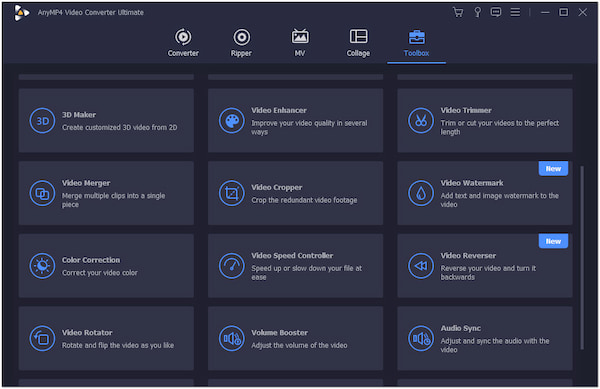Open the 3D Maker tool icon

[42, 121]
